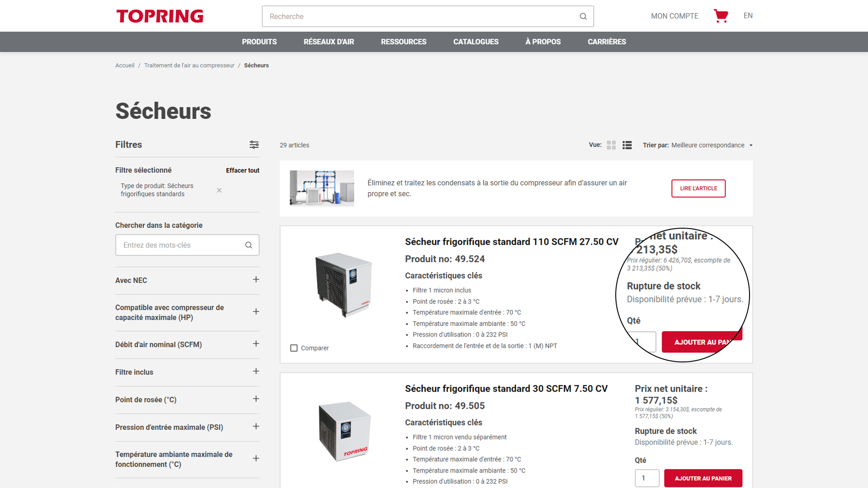The width and height of the screenshot is (868, 488).
Task: Open the À PROPOS menu
Action: 543,42
